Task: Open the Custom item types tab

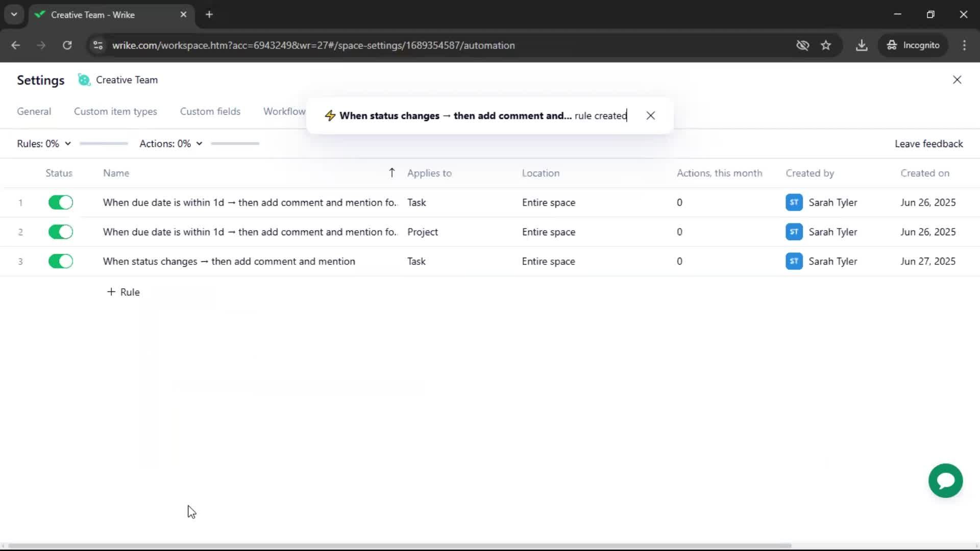Action: 115,112
